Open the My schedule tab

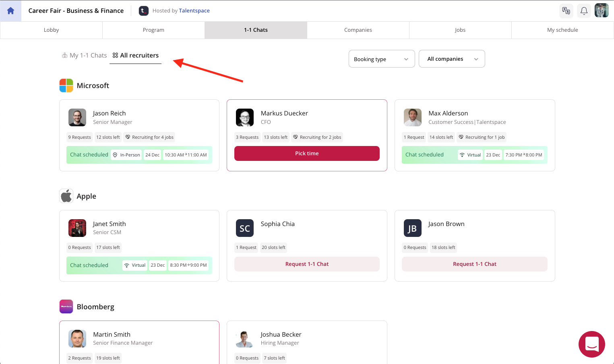click(562, 30)
